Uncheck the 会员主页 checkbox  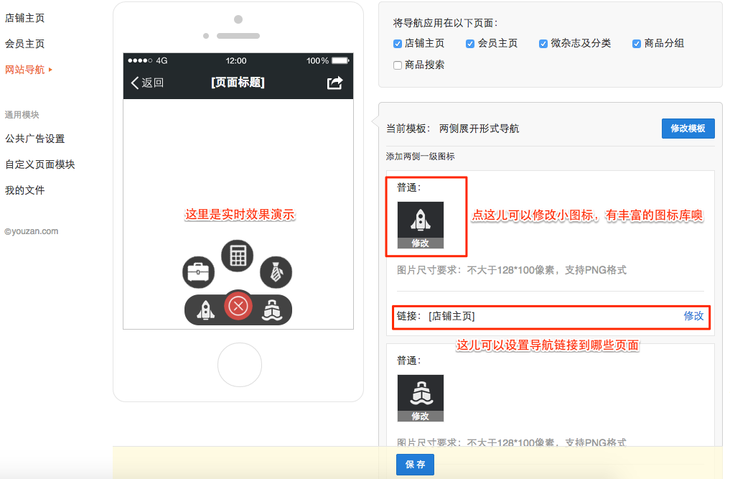point(470,44)
